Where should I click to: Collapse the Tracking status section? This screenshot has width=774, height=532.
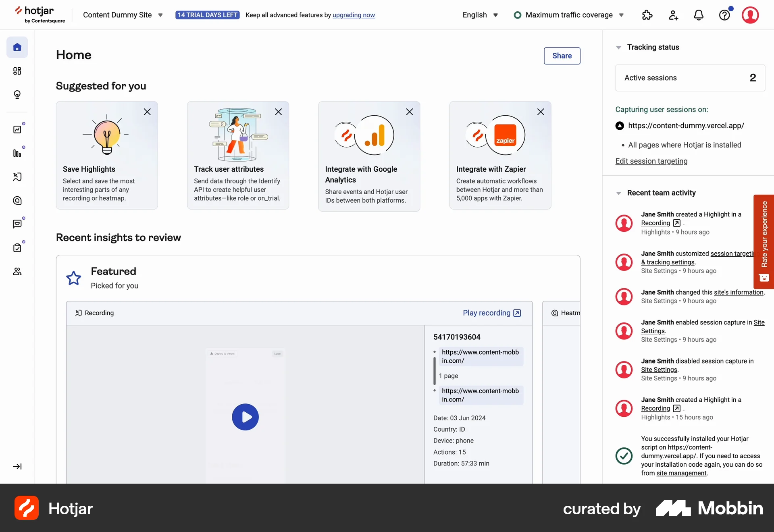[x=619, y=47]
